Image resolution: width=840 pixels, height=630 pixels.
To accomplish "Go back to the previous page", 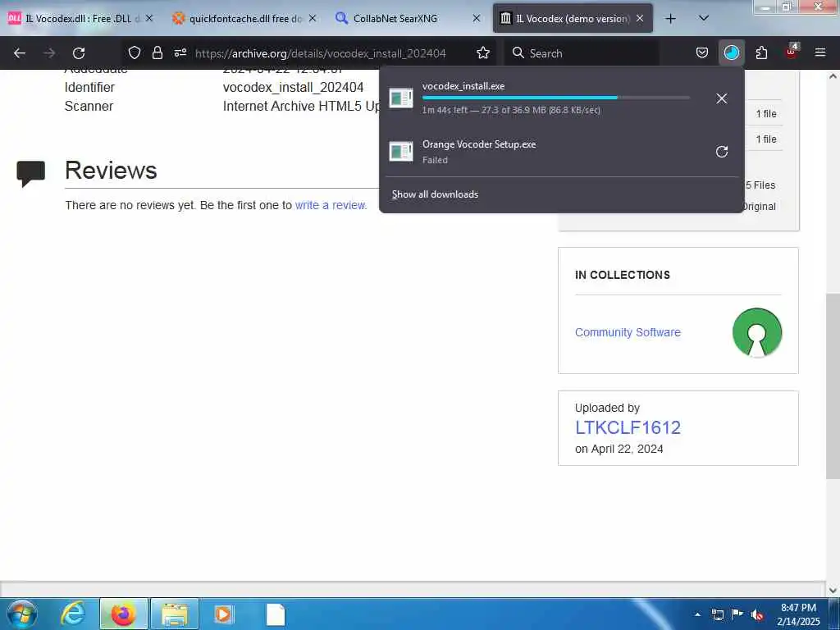I will 20,53.
